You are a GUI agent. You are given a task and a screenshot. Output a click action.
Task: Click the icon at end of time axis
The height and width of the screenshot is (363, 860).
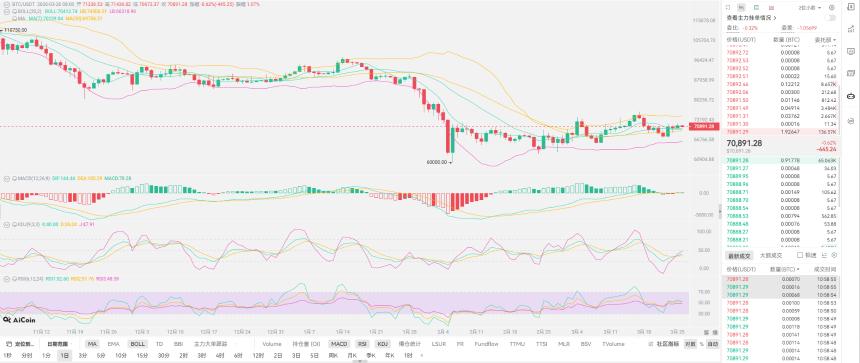pyautogui.click(x=715, y=332)
